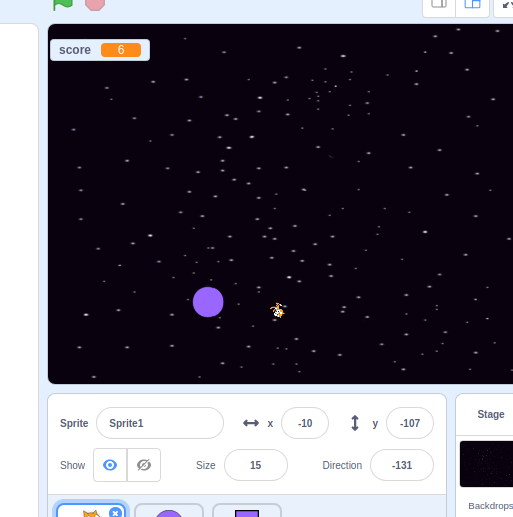Image resolution: width=513 pixels, height=517 pixels.
Task: Enter full screen stage mode
Action: tap(505, 6)
